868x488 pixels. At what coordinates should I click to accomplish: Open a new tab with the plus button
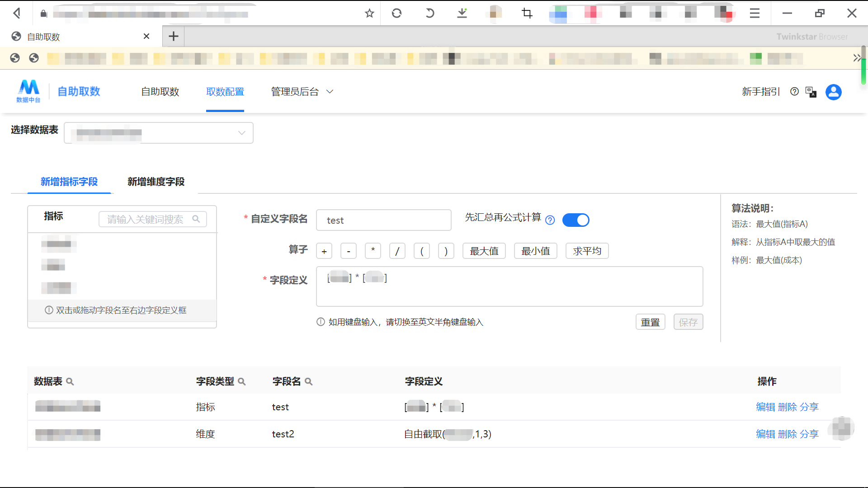[x=174, y=36]
